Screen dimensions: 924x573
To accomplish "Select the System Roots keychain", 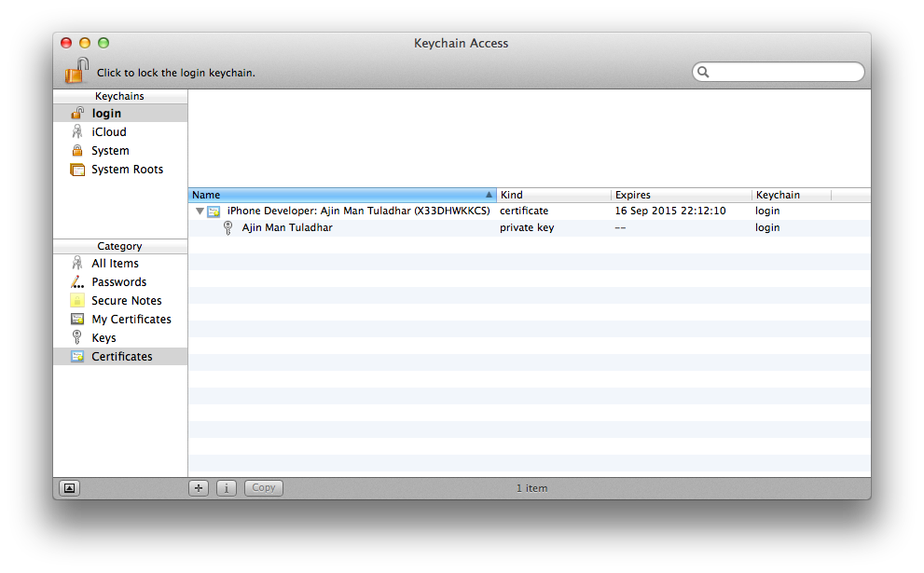I will click(x=120, y=170).
